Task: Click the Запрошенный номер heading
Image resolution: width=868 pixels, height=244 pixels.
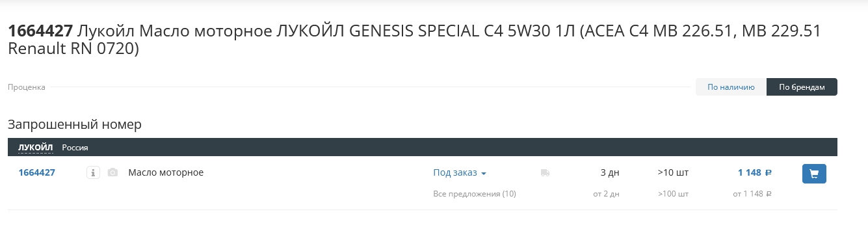Action: point(75,124)
